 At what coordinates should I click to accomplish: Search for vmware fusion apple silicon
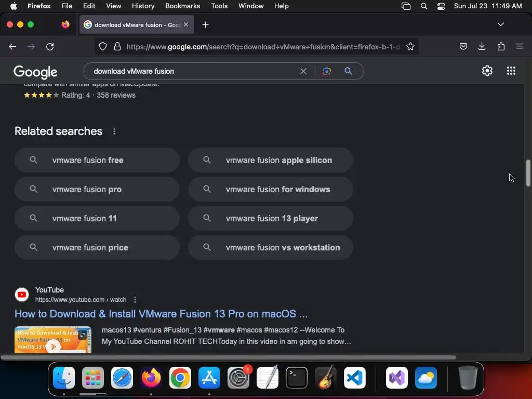click(270, 160)
